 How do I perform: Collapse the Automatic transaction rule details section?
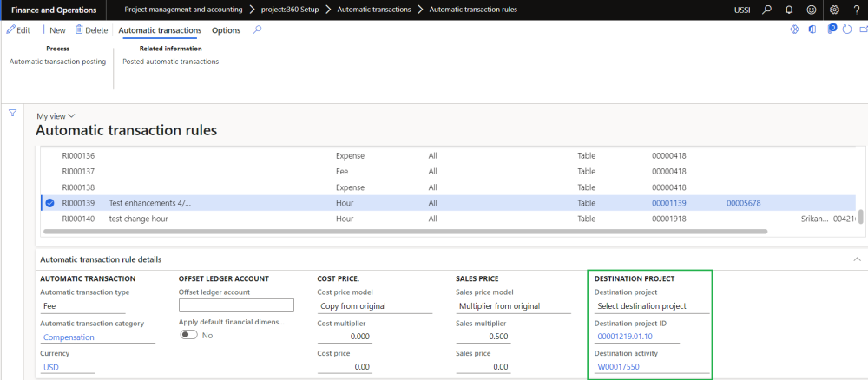click(857, 259)
